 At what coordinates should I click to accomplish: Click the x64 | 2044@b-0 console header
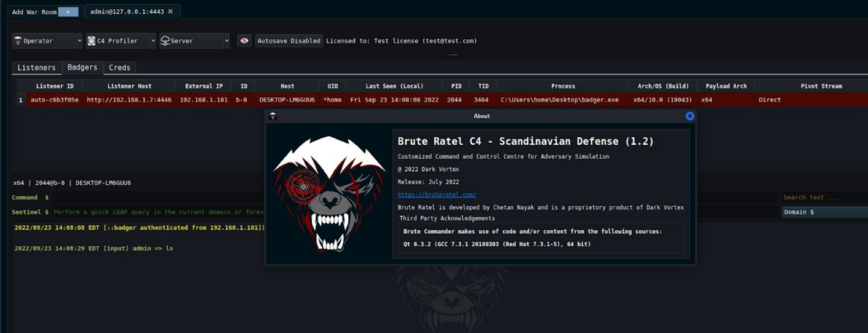(x=72, y=183)
